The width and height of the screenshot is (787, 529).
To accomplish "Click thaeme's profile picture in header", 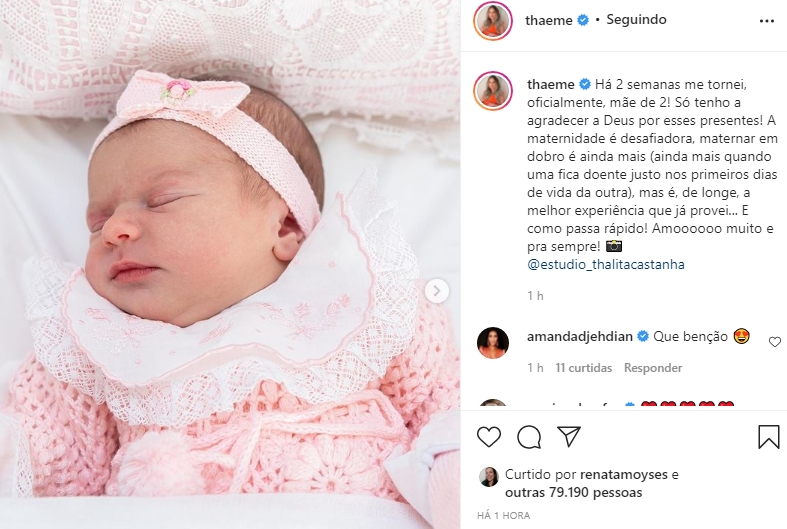I will 492,21.
